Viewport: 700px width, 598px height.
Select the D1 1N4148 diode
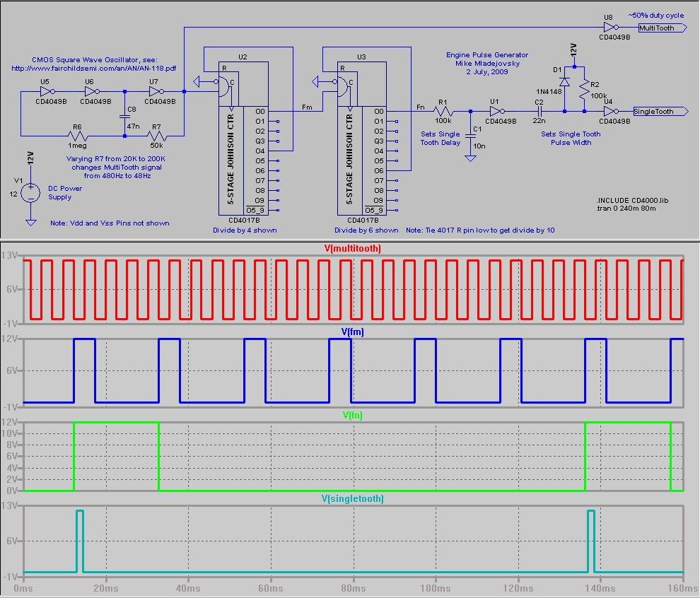click(x=564, y=82)
